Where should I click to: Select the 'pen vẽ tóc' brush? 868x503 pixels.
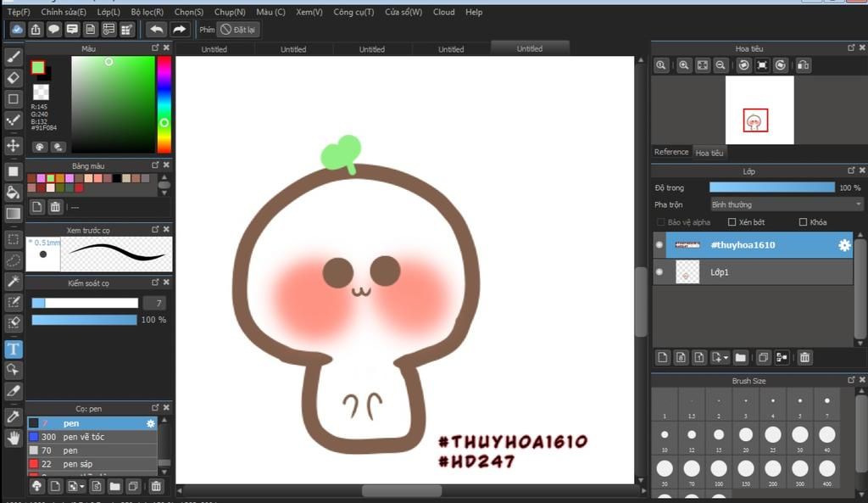click(x=92, y=437)
